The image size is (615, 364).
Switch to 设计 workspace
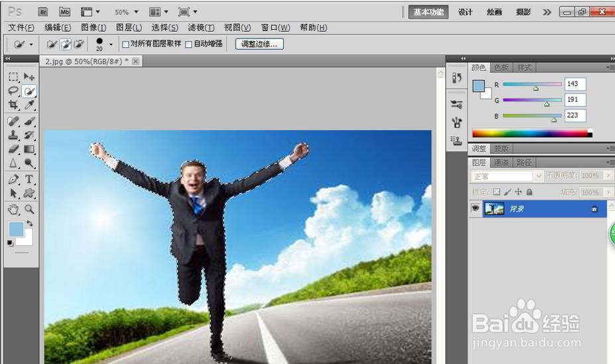pos(465,12)
